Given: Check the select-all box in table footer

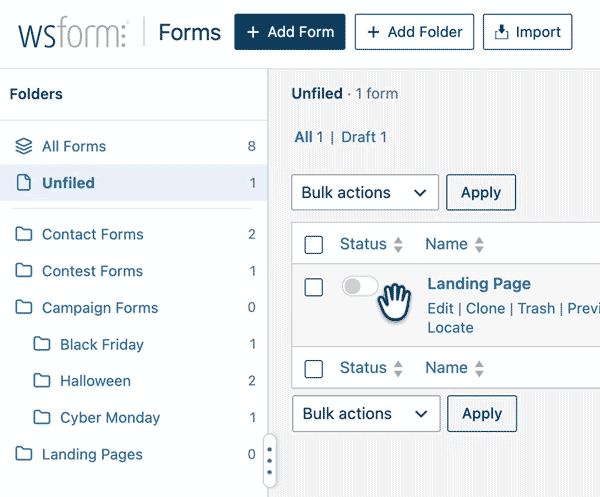Looking at the screenshot, I should click(313, 369).
